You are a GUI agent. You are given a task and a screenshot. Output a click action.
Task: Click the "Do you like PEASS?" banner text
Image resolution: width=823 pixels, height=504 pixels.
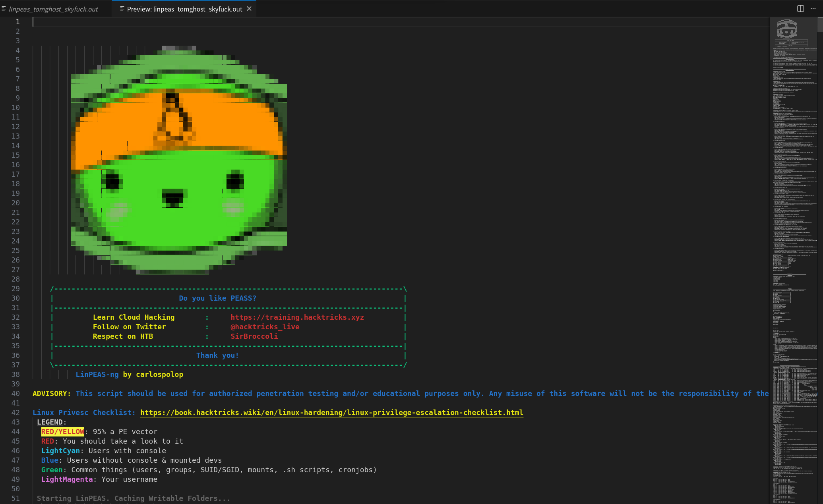pyautogui.click(x=217, y=298)
